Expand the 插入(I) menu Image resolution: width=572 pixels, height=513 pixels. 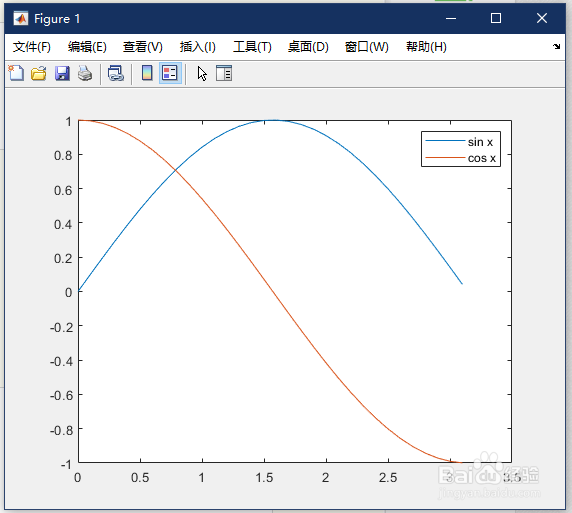point(198,47)
